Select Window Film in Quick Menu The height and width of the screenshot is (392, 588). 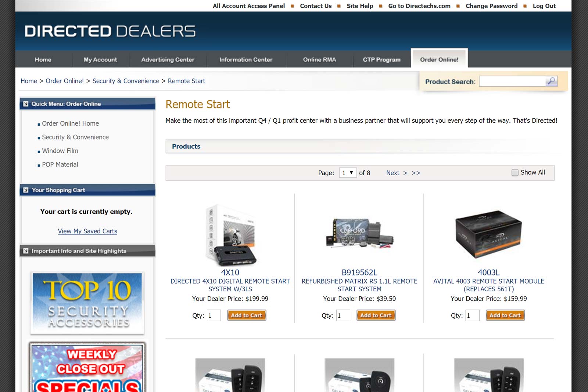(x=60, y=151)
